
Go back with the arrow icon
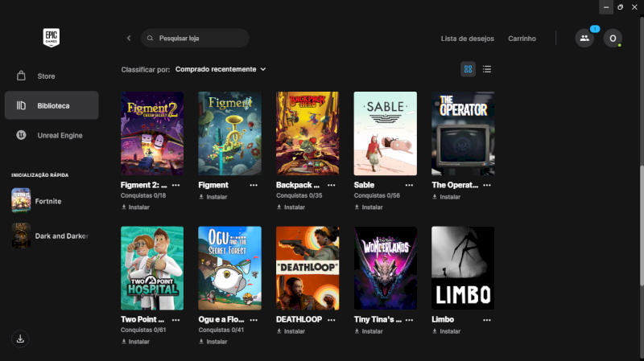point(129,38)
